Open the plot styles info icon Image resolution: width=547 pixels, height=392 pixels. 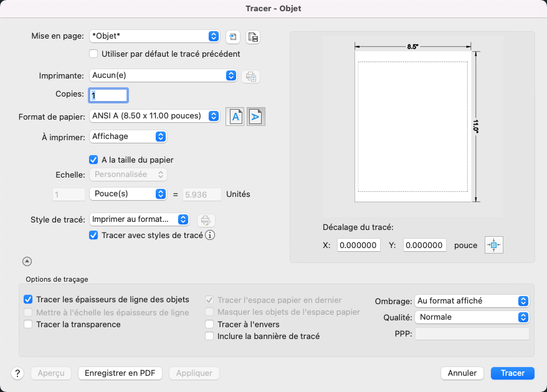[211, 236]
